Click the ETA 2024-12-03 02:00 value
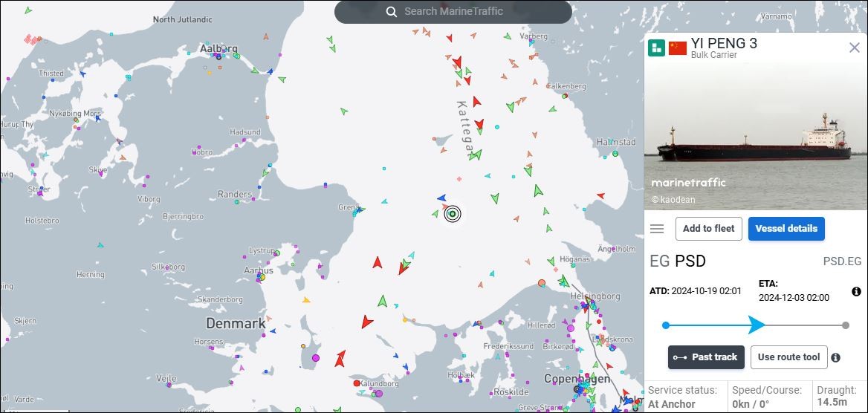868x413 pixels. pyautogui.click(x=794, y=298)
